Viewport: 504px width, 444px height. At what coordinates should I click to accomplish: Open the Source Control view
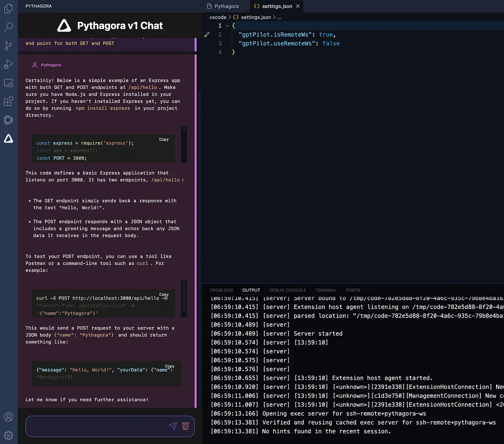click(9, 45)
